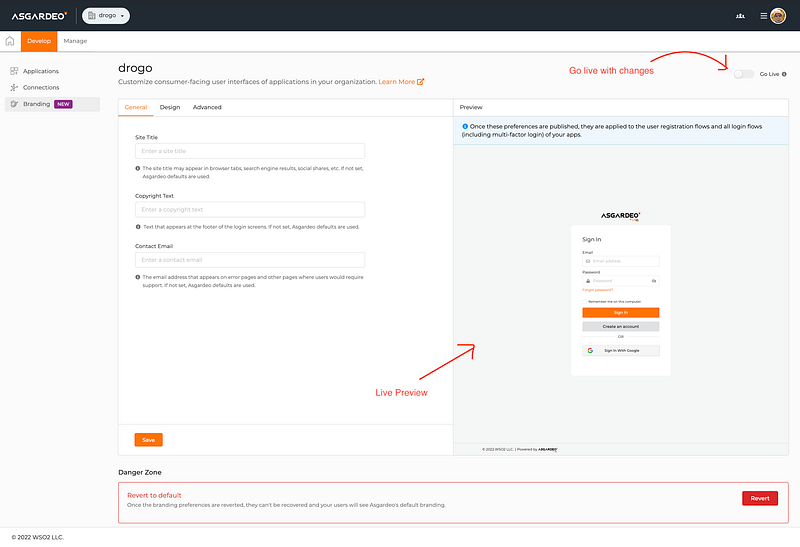
Task: Open the hamburger menu beside avatar
Action: 763,16
